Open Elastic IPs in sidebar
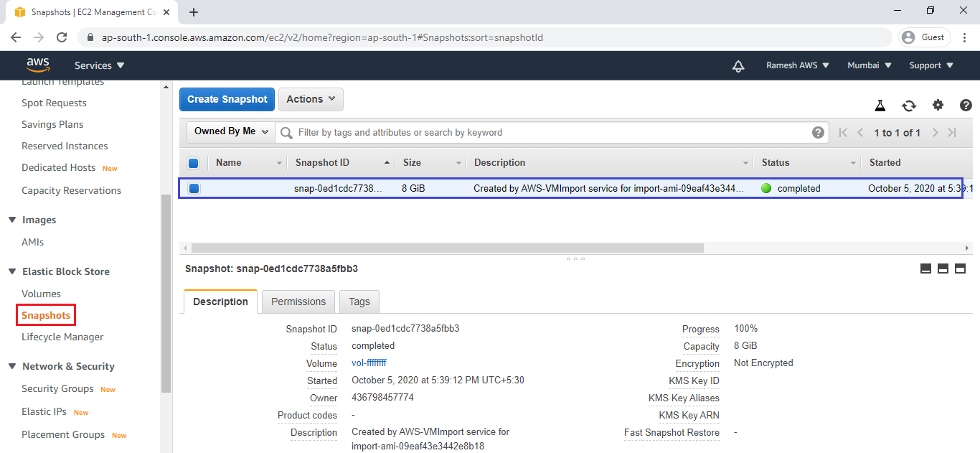 point(44,411)
